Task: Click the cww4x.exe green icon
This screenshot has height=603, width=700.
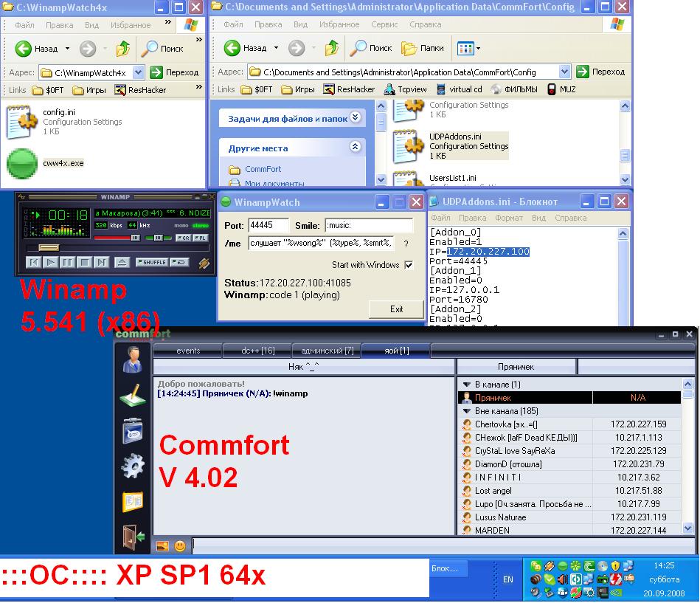Action: 22,164
